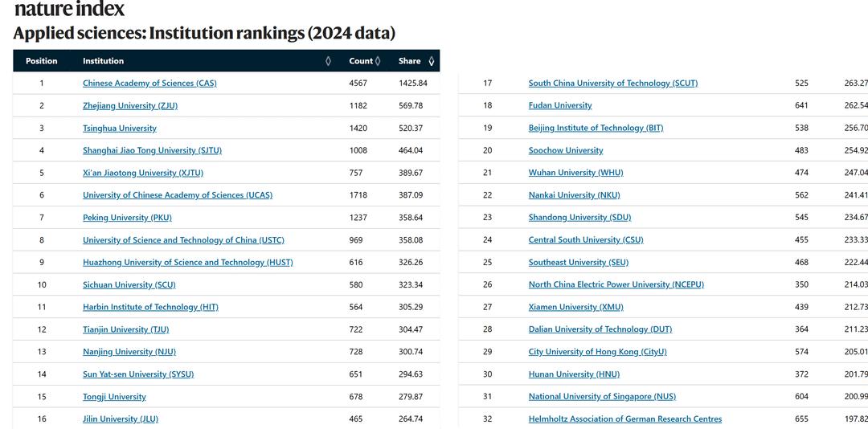This screenshot has width=868, height=429.
Task: Open Chinese Academy of Sciences (CAS) link
Action: point(150,83)
